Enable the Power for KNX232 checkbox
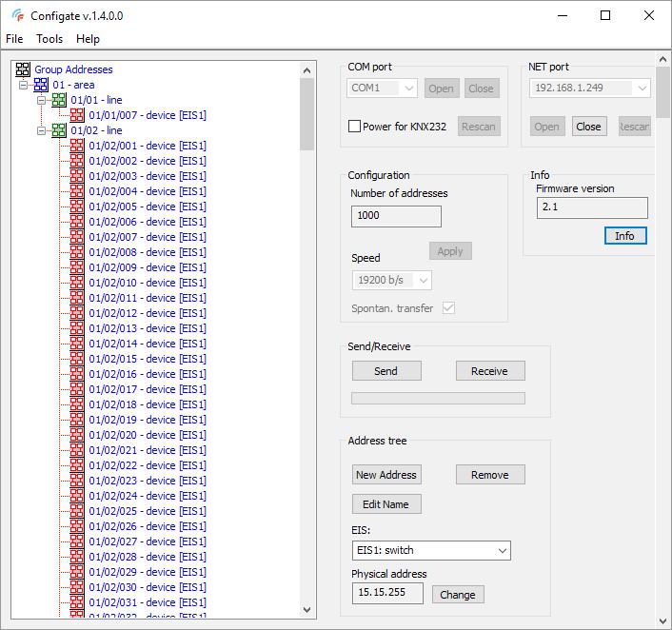672x630 pixels. pos(354,127)
